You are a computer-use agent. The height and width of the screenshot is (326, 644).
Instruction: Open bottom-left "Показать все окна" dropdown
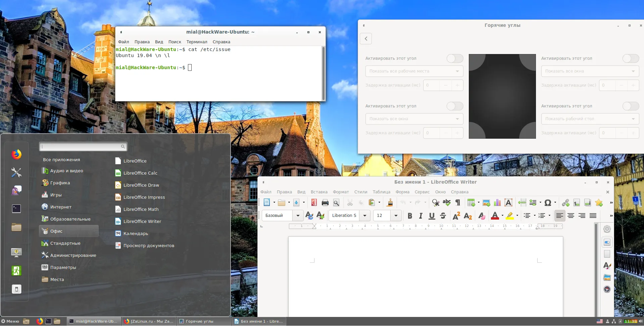[414, 119]
